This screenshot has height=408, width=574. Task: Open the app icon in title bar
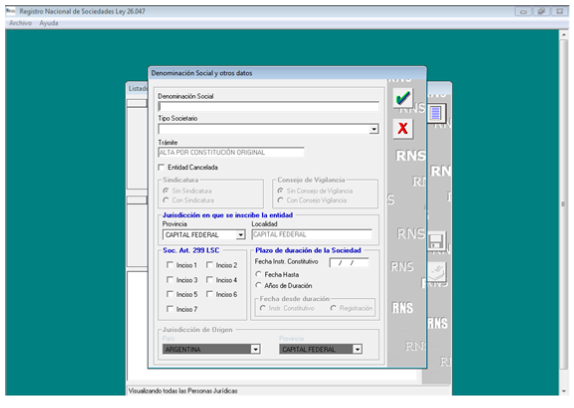(x=10, y=11)
